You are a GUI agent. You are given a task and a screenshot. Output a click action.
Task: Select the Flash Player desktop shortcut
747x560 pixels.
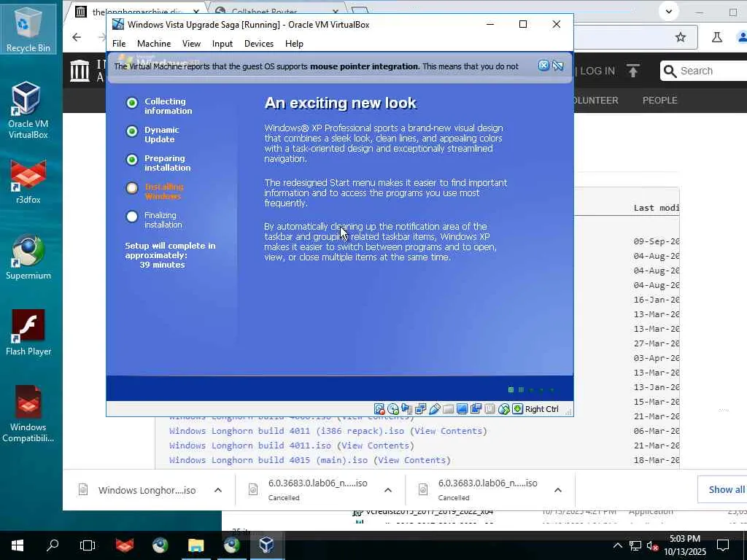pyautogui.click(x=28, y=332)
